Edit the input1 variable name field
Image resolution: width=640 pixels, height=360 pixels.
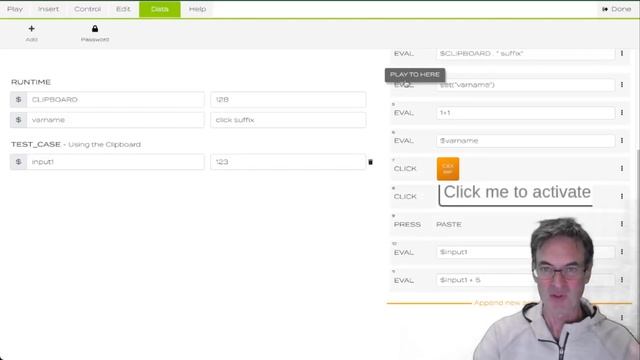116,162
